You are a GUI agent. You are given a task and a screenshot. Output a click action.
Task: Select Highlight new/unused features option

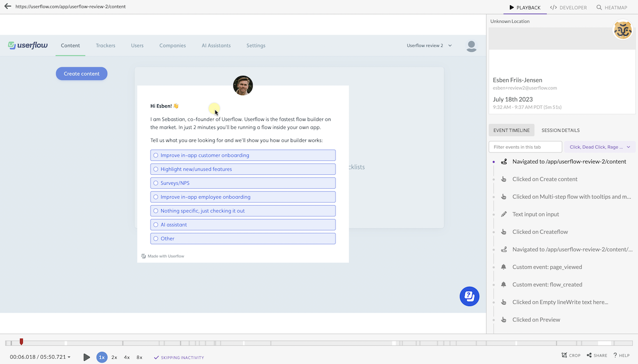(x=243, y=169)
